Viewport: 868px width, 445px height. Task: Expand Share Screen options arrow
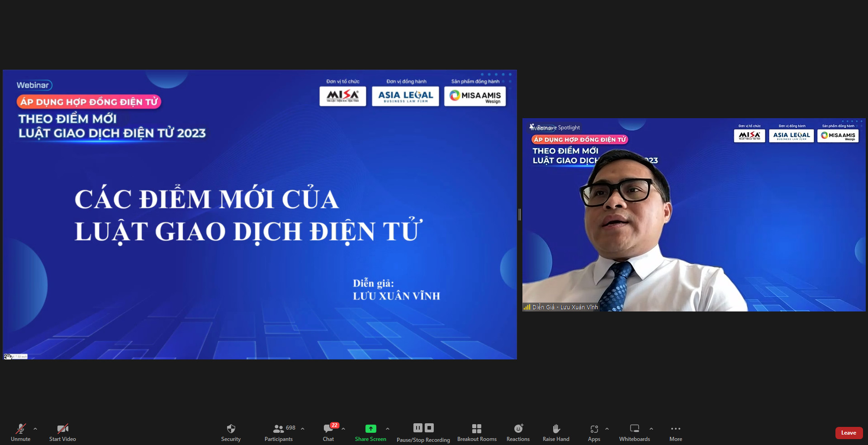click(x=388, y=429)
